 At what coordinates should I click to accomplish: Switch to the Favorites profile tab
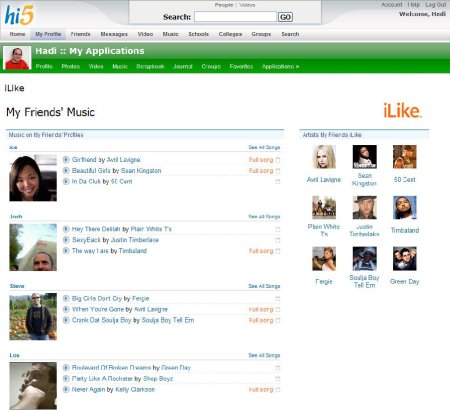tap(241, 67)
